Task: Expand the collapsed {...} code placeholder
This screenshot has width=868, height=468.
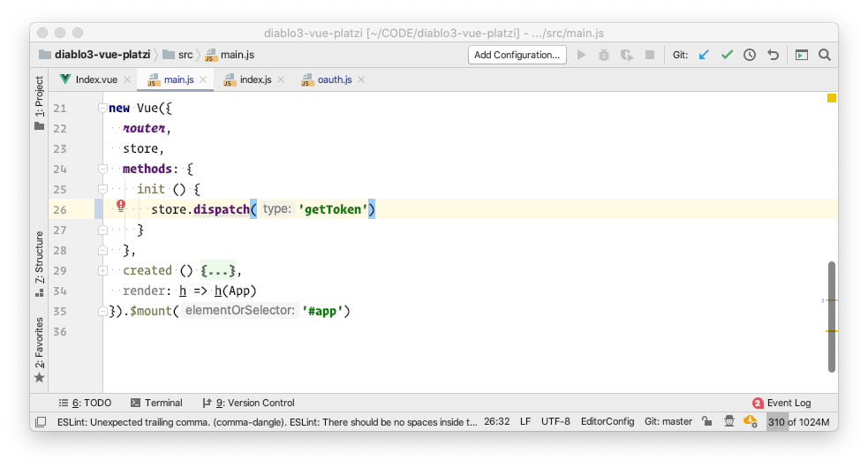Action: 217,270
